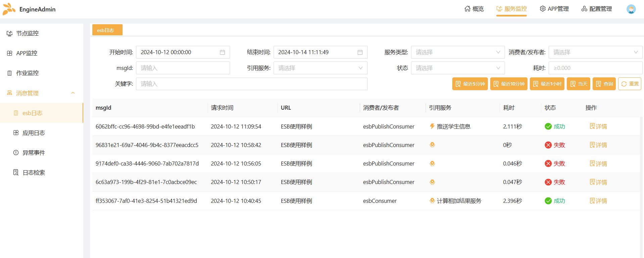The height and width of the screenshot is (258, 644).
Task: Open 异常事件 in the sidebar
Action: pyautogui.click(x=42, y=153)
